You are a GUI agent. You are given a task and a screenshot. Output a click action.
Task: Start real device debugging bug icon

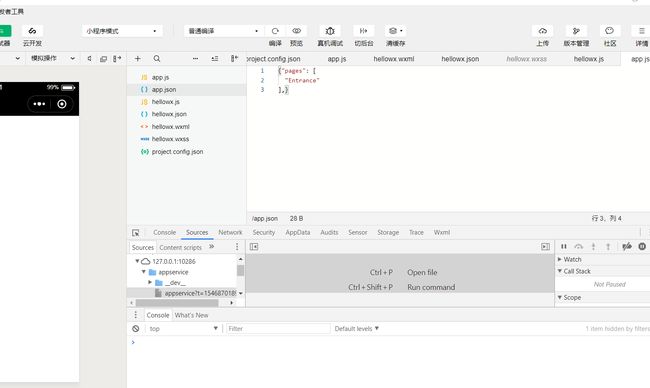pos(330,31)
